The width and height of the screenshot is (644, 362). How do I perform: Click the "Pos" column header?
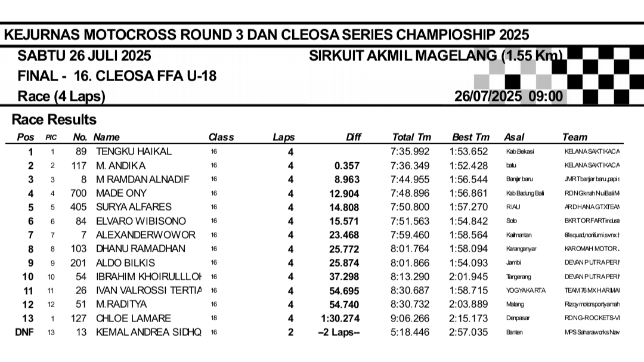[26, 137]
